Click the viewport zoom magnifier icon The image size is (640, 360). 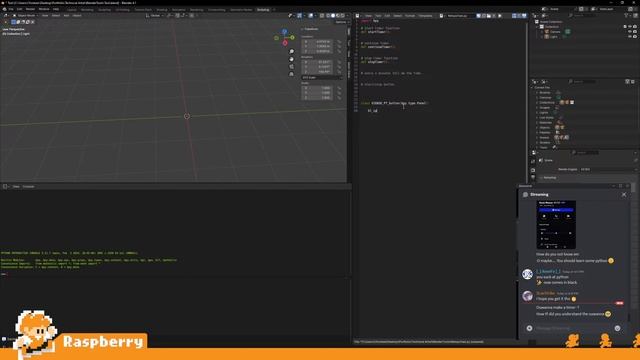[x=291, y=51]
